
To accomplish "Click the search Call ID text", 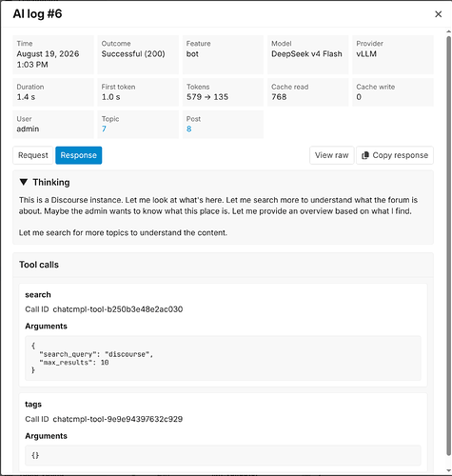I will tap(104, 309).
